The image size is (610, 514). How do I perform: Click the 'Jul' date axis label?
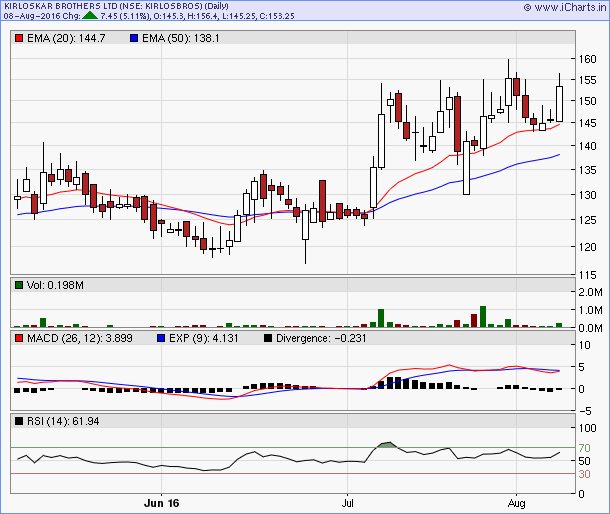(347, 503)
